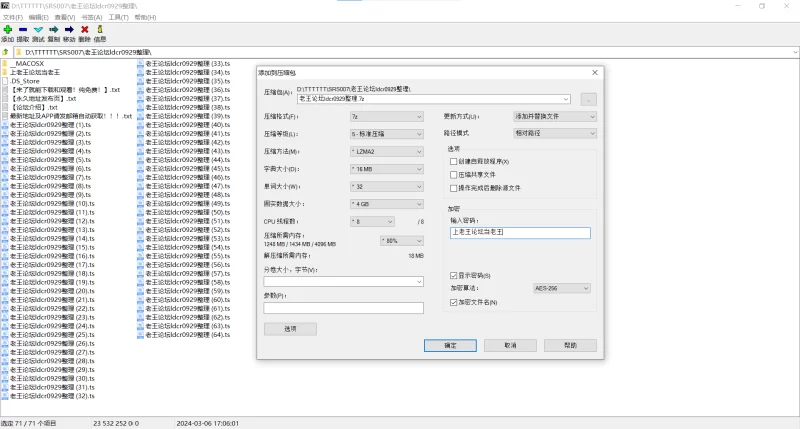
Task: Click the 上老王论坛当老王 folder icon
Action: click(5, 72)
